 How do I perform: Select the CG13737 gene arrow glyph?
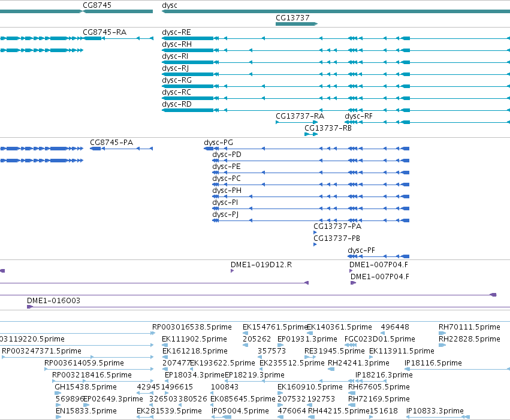(297, 24)
